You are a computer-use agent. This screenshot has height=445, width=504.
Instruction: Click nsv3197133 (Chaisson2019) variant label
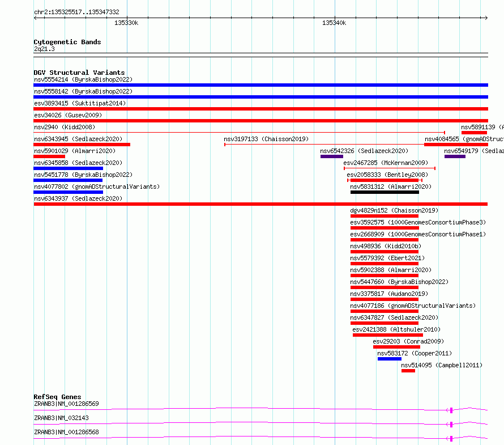tap(266, 139)
